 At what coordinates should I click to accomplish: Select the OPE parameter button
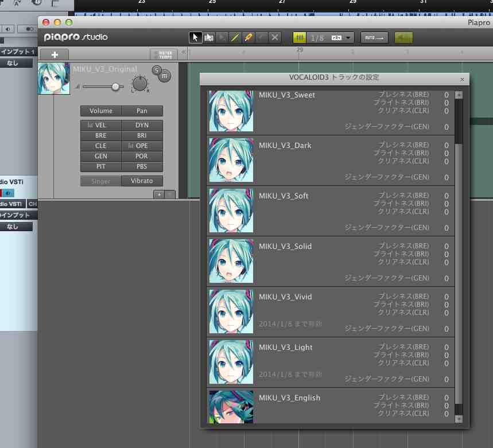pyautogui.click(x=142, y=146)
